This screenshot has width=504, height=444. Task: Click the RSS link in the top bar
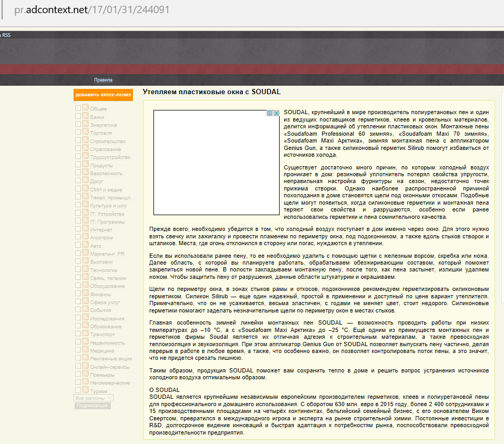coord(6,35)
